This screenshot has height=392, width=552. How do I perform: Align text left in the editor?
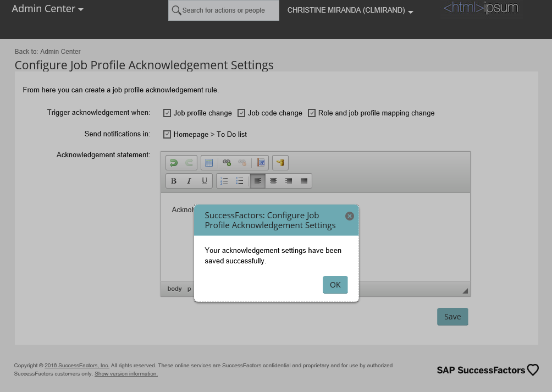coord(258,181)
